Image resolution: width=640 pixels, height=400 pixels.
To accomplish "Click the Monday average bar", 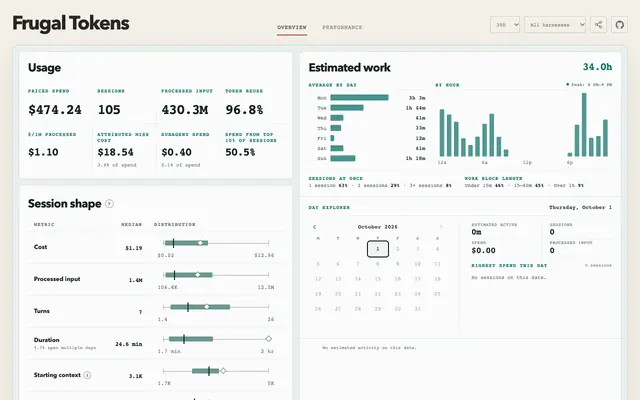I will tap(359, 98).
